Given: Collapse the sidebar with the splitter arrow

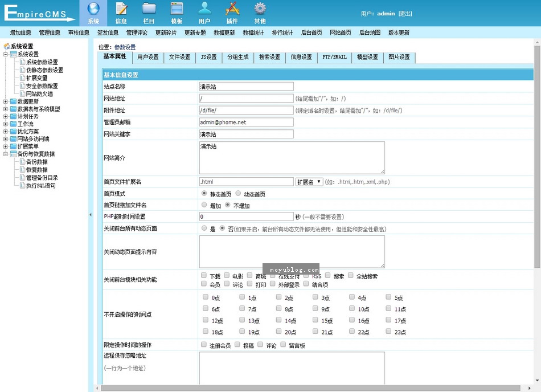Looking at the screenshot, I should [x=91, y=215].
